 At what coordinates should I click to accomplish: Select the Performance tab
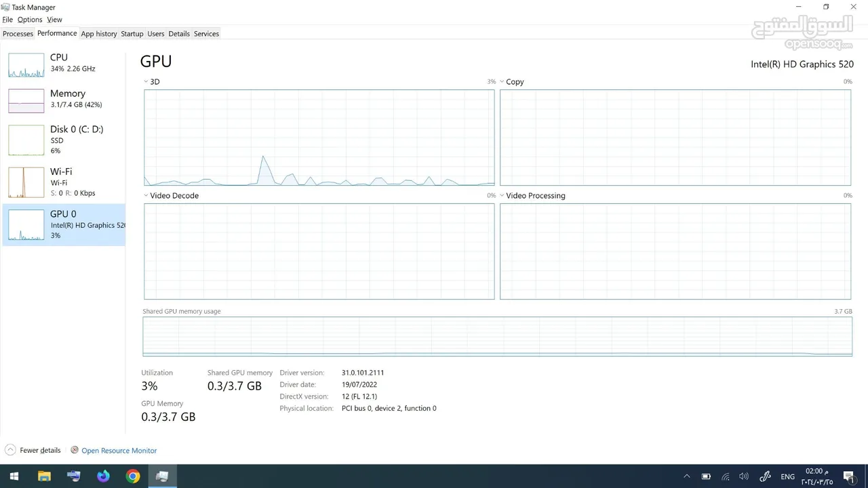[x=57, y=33]
